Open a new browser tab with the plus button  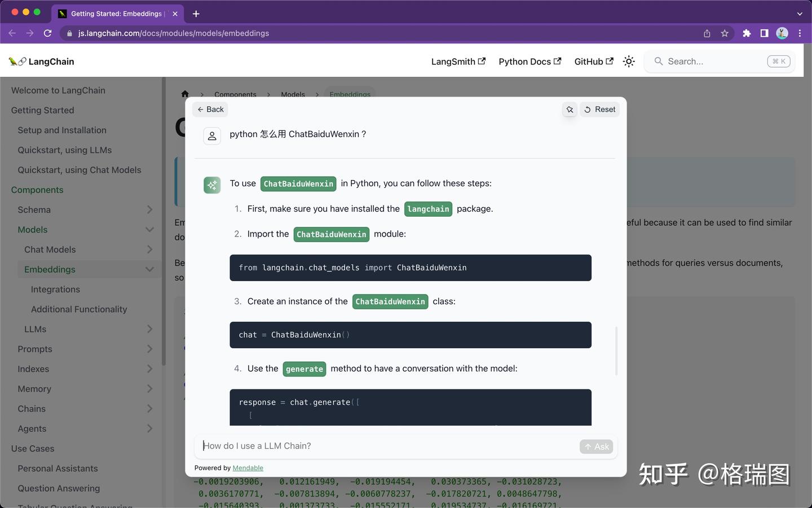pos(196,14)
